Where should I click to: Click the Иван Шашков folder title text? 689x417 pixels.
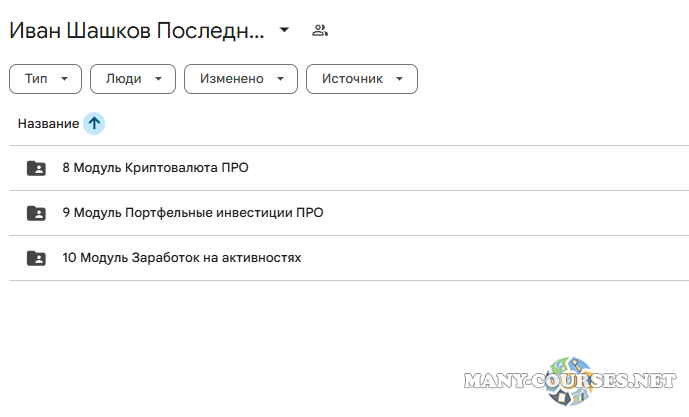tap(137, 30)
